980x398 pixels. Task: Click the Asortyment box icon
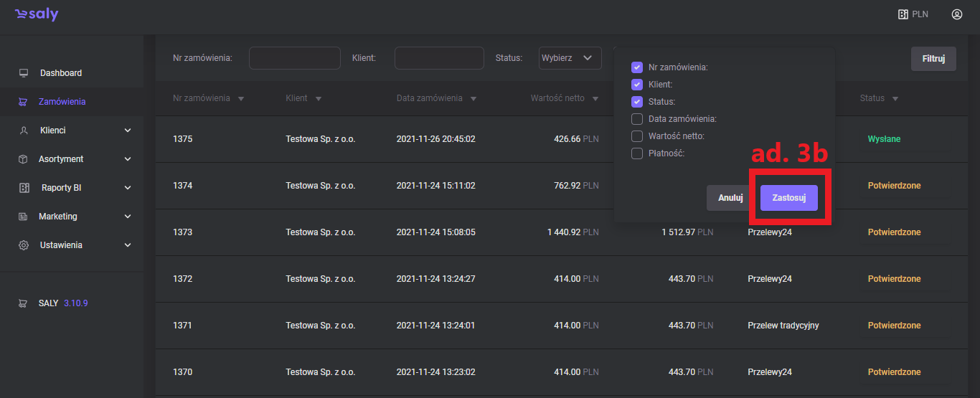point(24,159)
